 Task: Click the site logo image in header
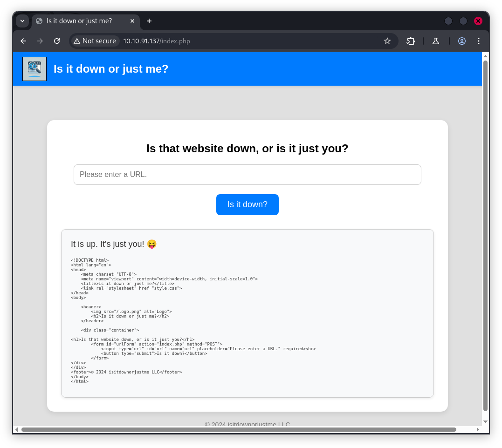coord(34,69)
